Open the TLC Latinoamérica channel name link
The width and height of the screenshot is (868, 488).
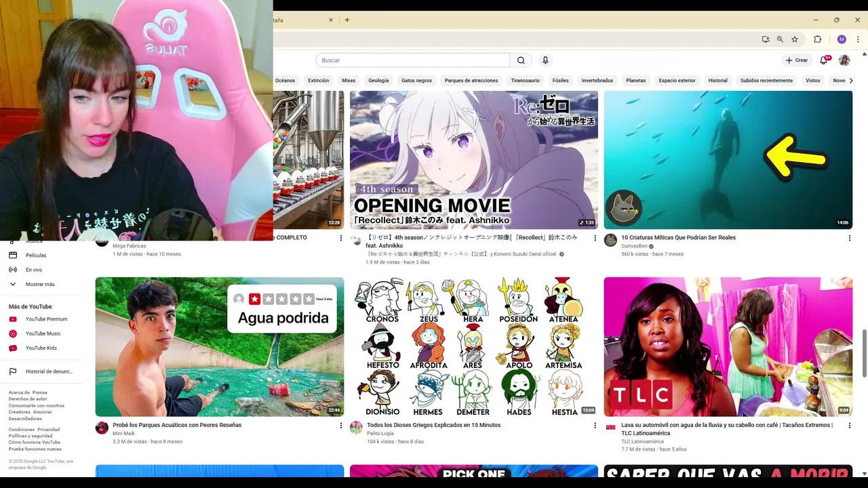click(642, 441)
